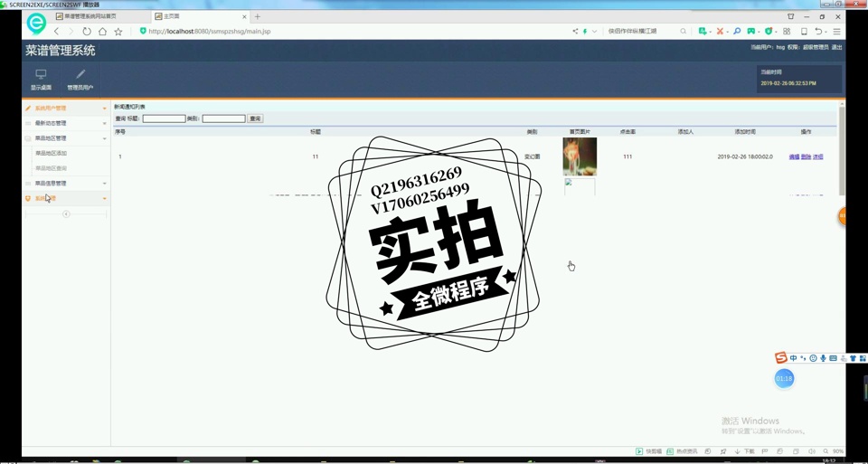Toggle Sogou 中 Chinese/English input mode
The width and height of the screenshot is (868, 464).
click(x=794, y=358)
